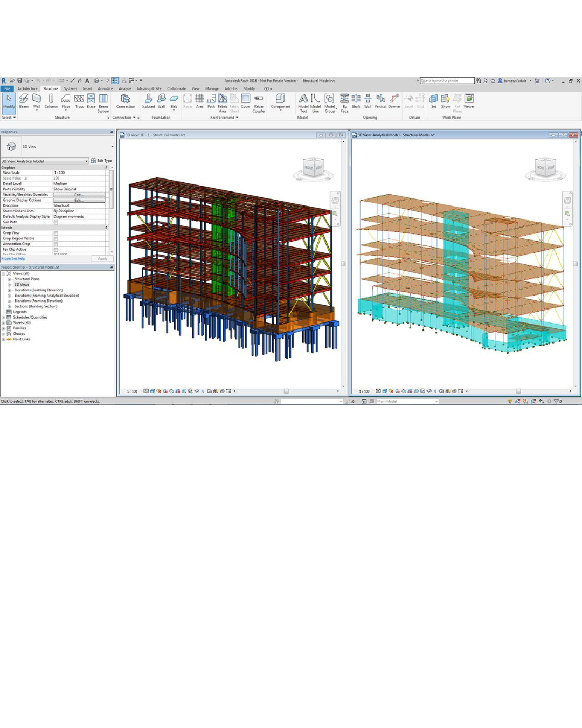Screen dimensions: 582x728
Task: Click the ViewCube in the 3D - 1 view
Action: click(313, 168)
